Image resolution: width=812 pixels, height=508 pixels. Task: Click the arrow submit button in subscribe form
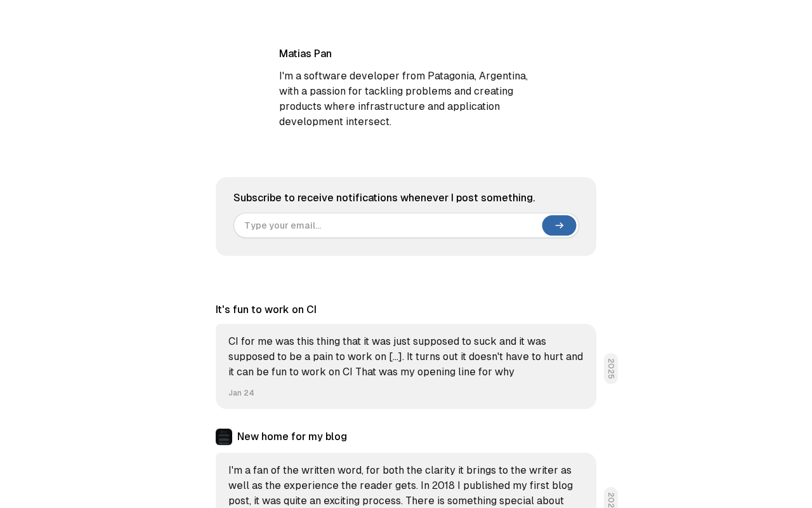(559, 225)
